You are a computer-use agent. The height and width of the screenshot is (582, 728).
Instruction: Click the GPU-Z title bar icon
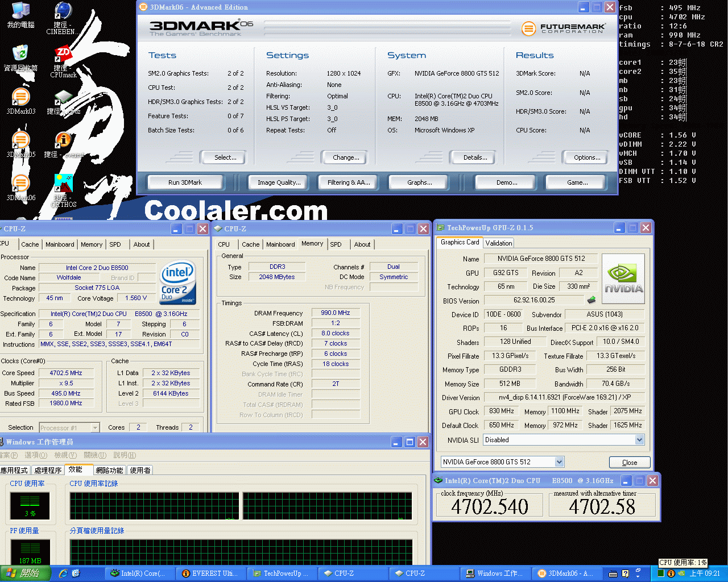tap(440, 228)
